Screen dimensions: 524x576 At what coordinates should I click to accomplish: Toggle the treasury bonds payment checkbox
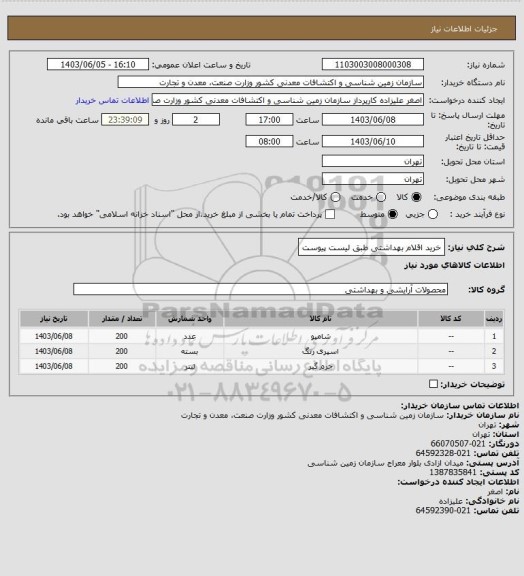click(330, 214)
